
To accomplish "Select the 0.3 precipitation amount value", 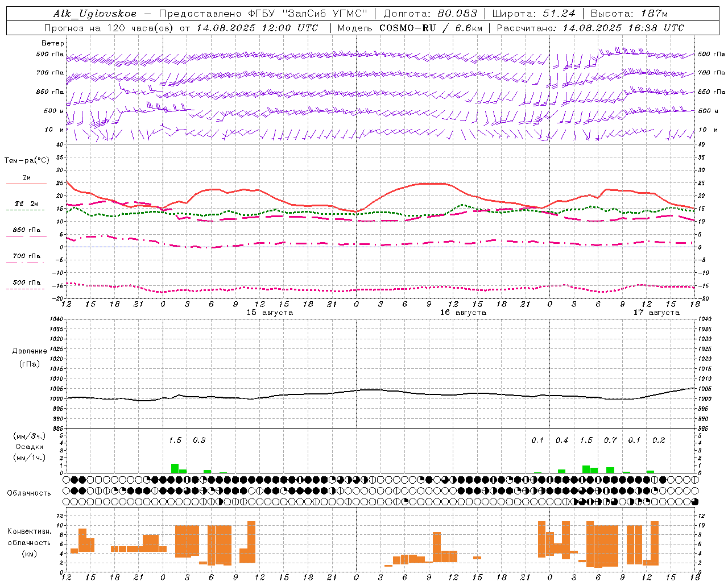I will point(199,440).
